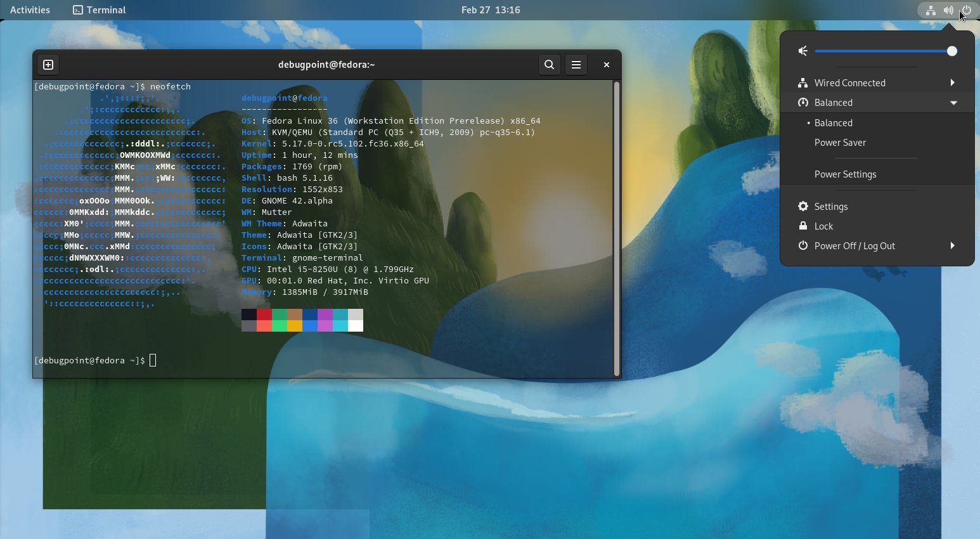Open a new terminal tab

tap(48, 64)
